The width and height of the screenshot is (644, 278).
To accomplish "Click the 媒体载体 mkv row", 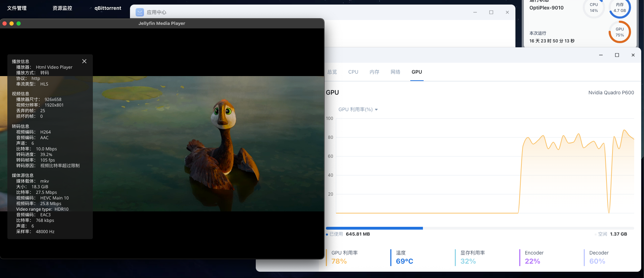I will point(33,181).
